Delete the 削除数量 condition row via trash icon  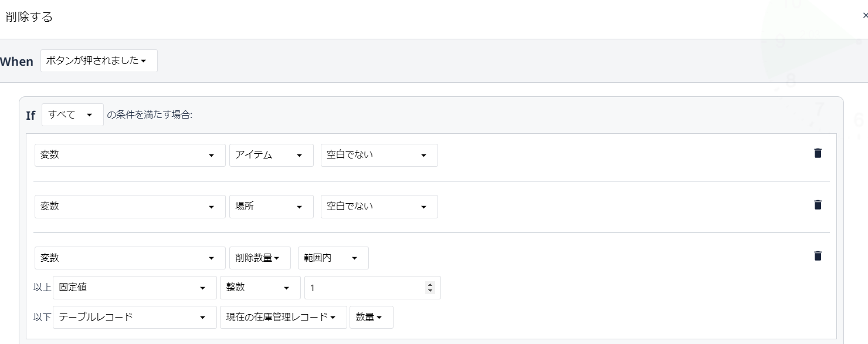(818, 256)
